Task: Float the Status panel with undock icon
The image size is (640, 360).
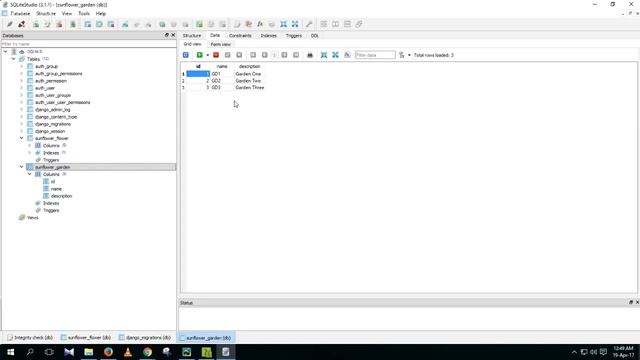Action: 631,302
